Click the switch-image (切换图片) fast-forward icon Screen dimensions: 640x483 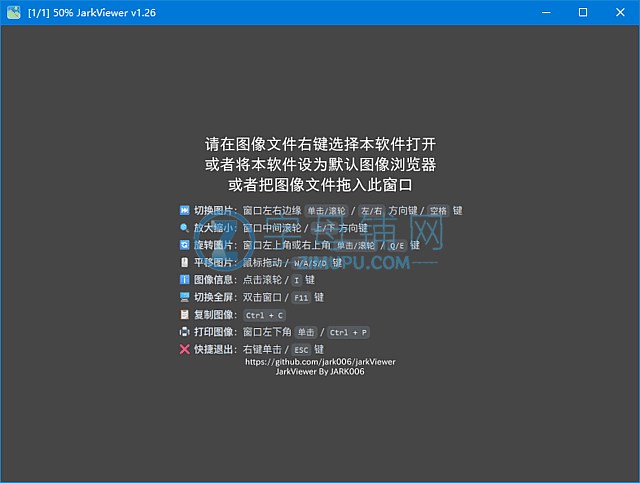click(x=184, y=211)
